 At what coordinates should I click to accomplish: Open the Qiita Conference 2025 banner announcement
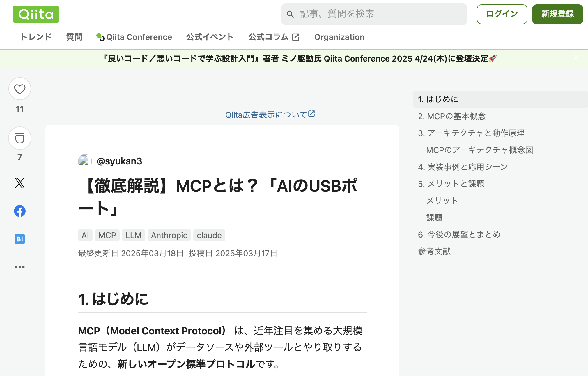click(x=300, y=59)
